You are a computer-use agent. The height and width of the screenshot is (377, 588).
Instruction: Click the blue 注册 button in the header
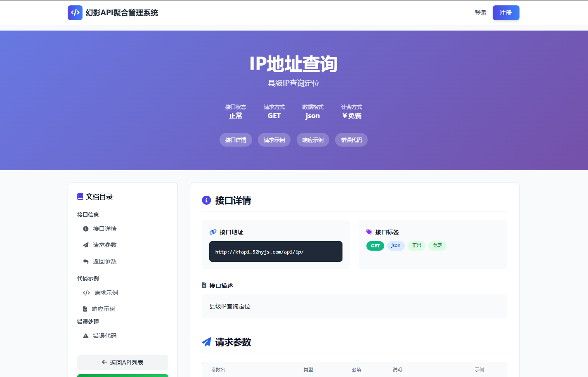tap(506, 13)
